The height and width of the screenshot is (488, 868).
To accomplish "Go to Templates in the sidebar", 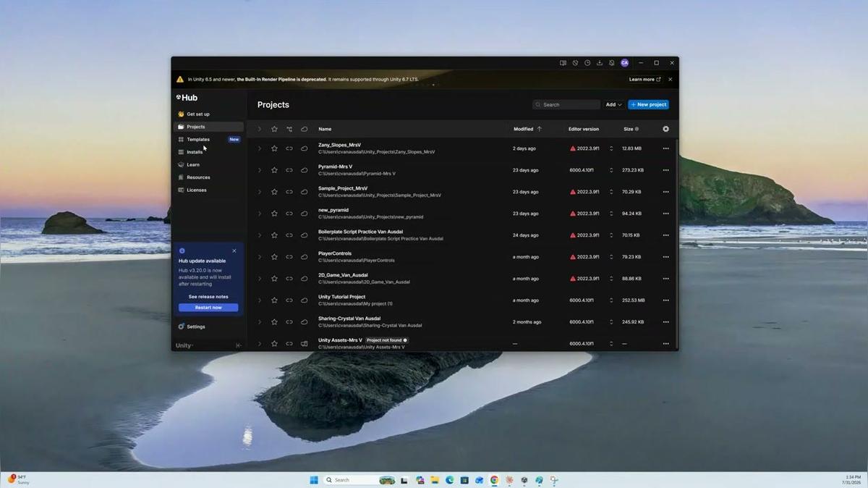I will 209,139.
